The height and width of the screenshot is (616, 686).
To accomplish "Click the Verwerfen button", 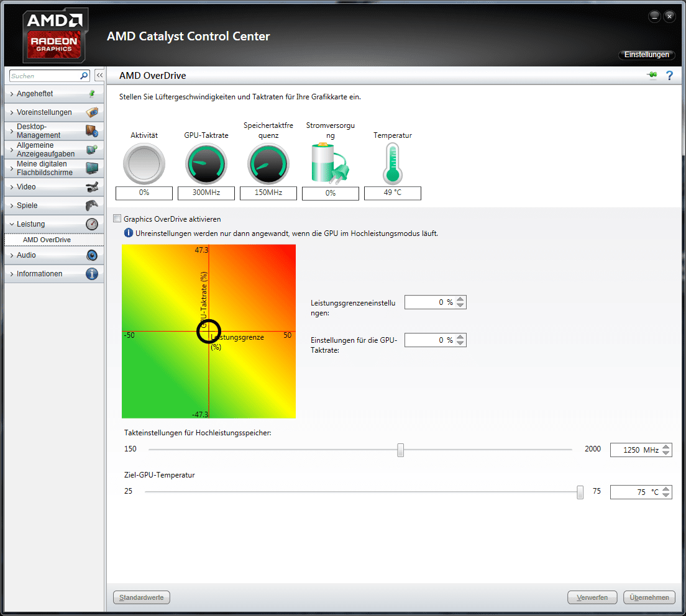I will pyautogui.click(x=592, y=597).
